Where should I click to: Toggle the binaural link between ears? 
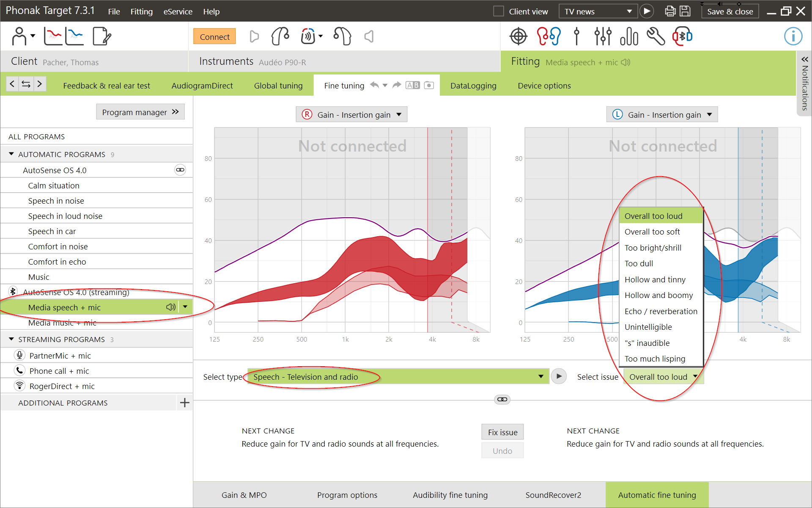(502, 399)
